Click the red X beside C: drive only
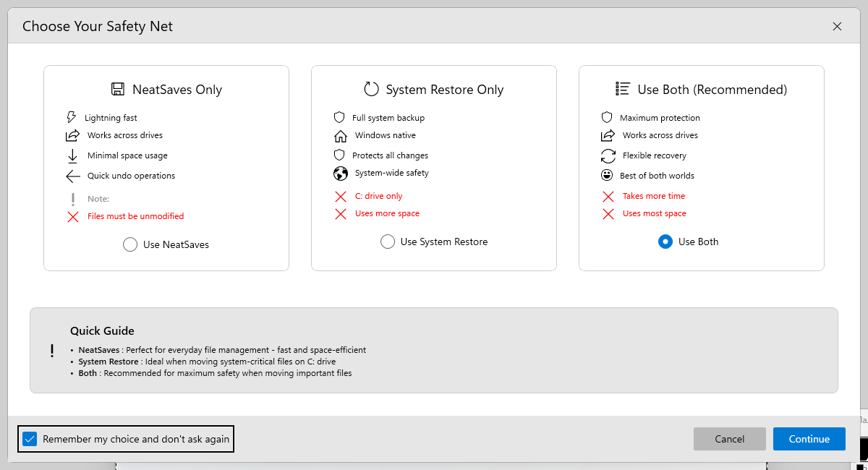This screenshot has height=470, width=868. pos(341,196)
